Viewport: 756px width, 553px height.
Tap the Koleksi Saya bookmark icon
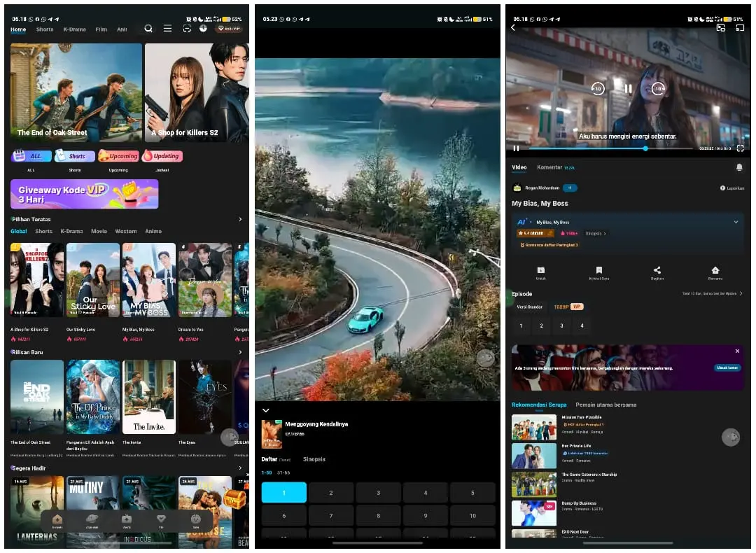point(598,270)
